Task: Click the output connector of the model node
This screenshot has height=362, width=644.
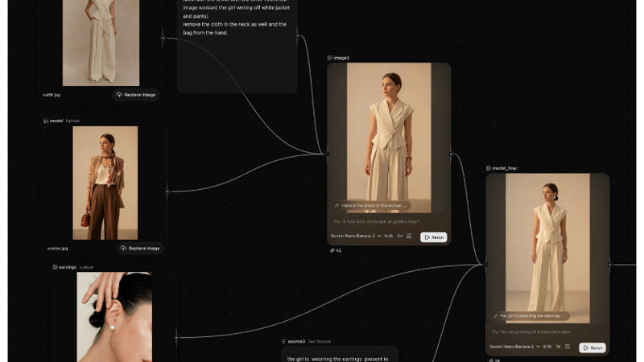Action: pyautogui.click(x=167, y=191)
